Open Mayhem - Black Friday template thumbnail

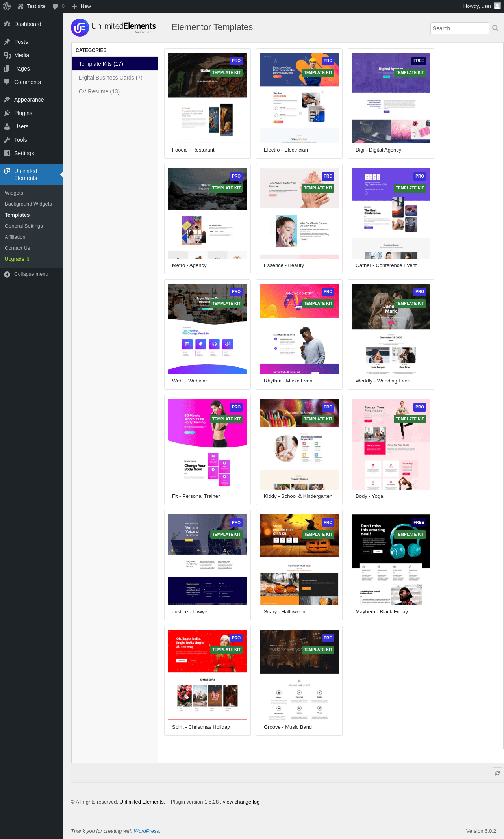[391, 560]
